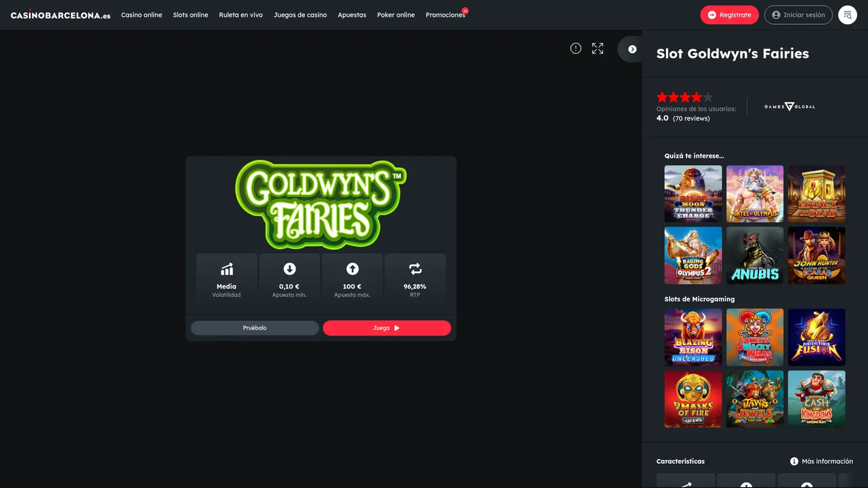Open Legacy of Dead game thumbnail
Image resolution: width=868 pixels, height=488 pixels.
[x=817, y=194]
